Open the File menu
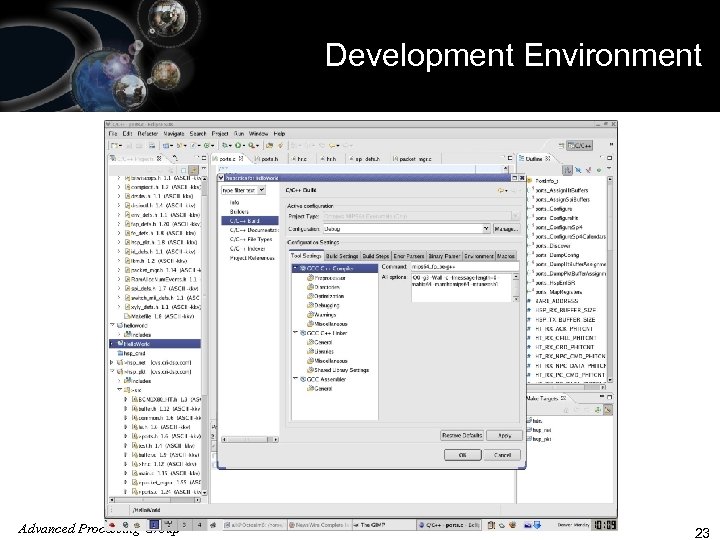This screenshot has height=540, width=720. (x=113, y=134)
